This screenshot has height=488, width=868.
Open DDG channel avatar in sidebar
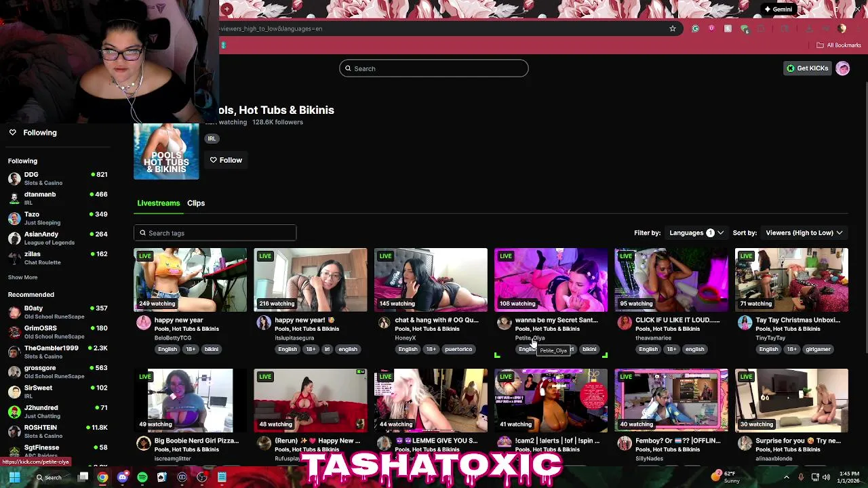click(14, 178)
